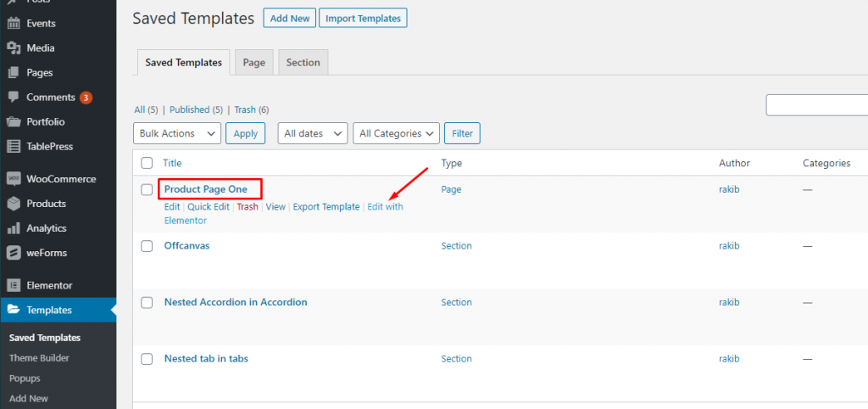The width and height of the screenshot is (868, 409).
Task: Switch to the Section tab
Action: pos(303,63)
